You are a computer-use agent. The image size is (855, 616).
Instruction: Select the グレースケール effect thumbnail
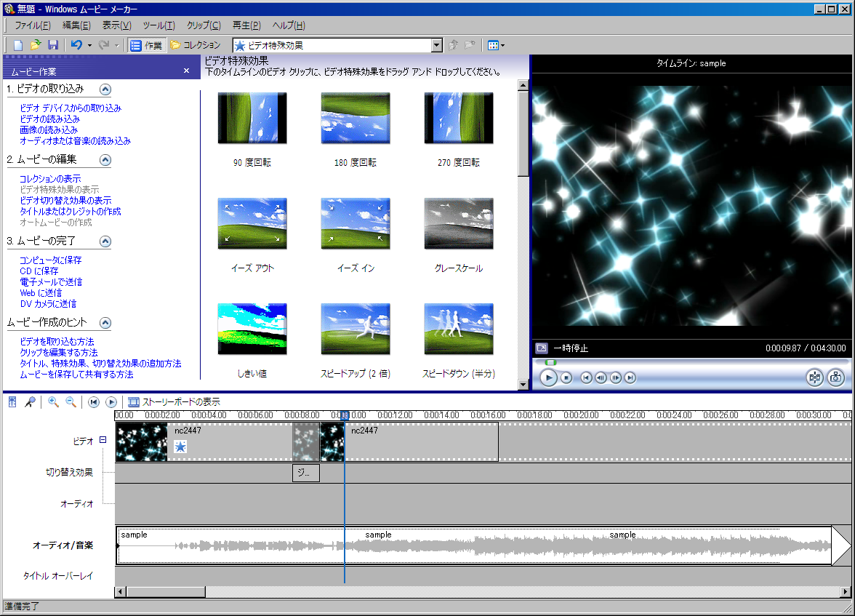coord(459,223)
